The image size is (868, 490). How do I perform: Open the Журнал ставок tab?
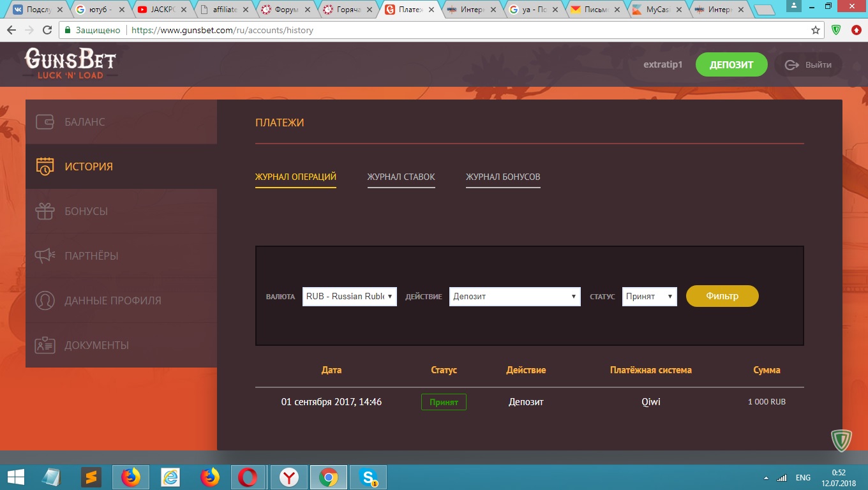(401, 177)
